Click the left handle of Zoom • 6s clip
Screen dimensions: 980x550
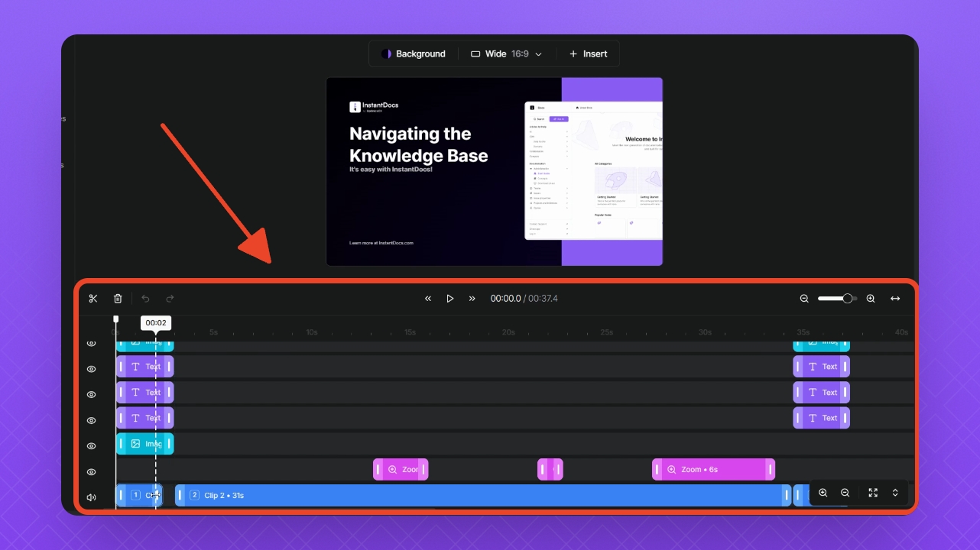coord(657,470)
